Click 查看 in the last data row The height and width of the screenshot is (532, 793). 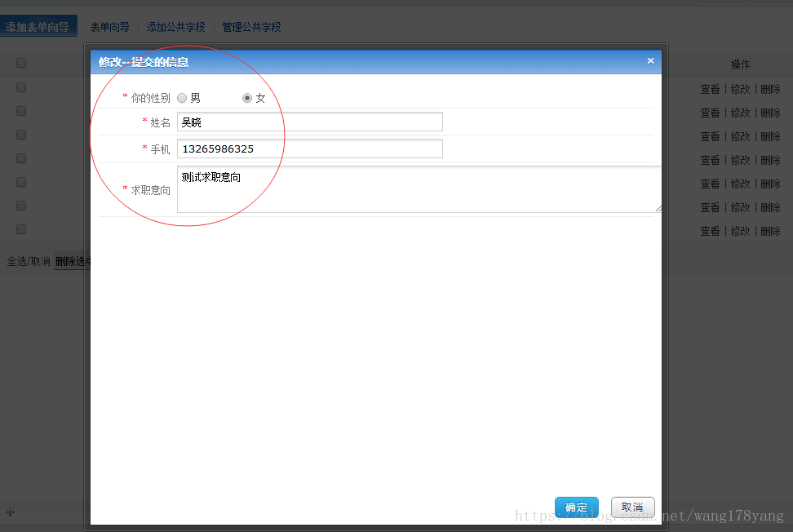click(710, 231)
